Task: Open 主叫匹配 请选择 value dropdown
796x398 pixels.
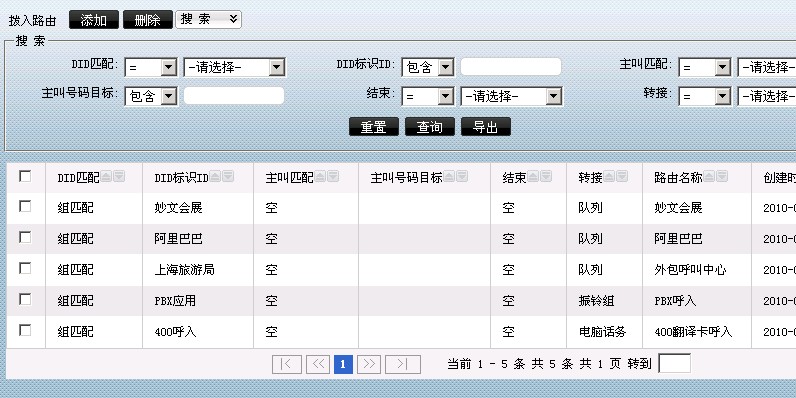Action: pyautogui.click(x=767, y=67)
